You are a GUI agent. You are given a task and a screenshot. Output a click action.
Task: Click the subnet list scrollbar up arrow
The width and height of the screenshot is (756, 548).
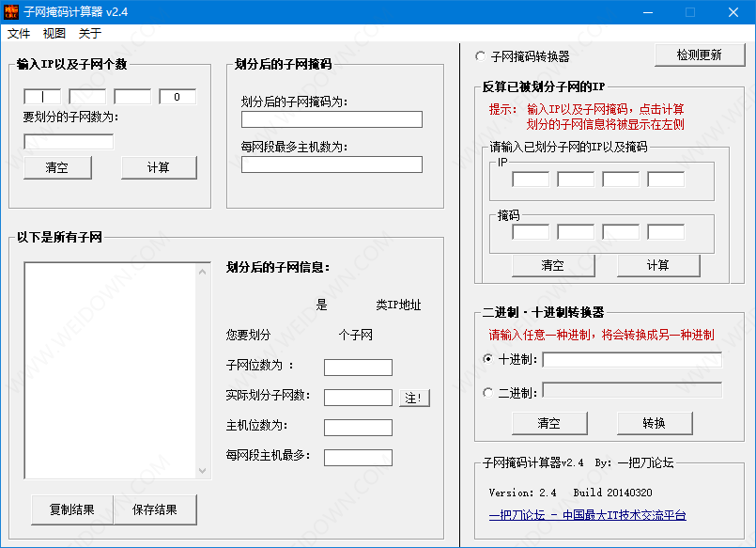pos(203,271)
